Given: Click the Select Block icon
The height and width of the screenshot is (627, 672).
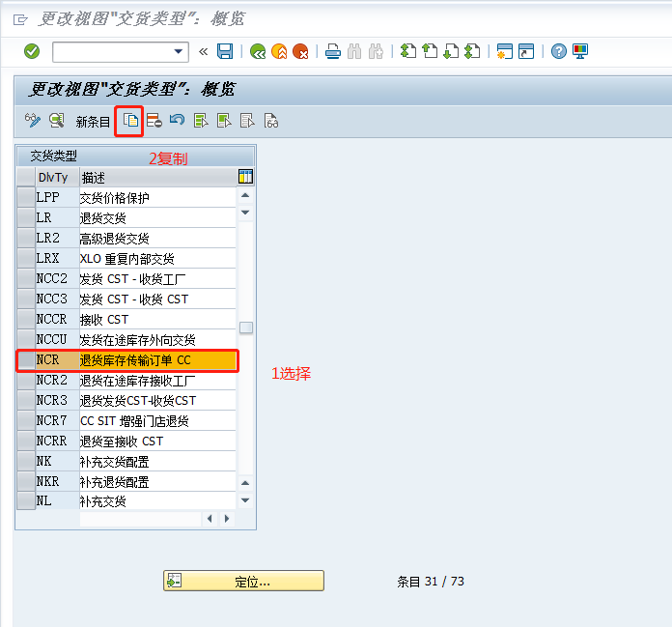Looking at the screenshot, I should click(x=224, y=121).
